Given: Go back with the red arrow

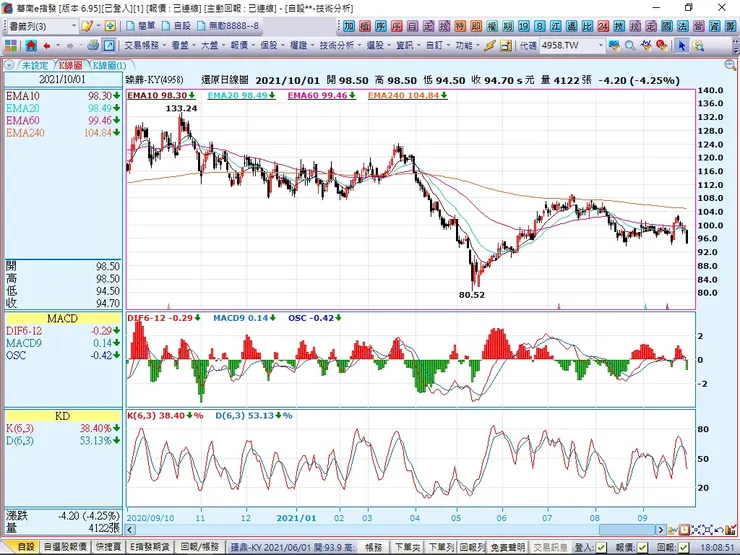Looking at the screenshot, I should (x=47, y=46).
